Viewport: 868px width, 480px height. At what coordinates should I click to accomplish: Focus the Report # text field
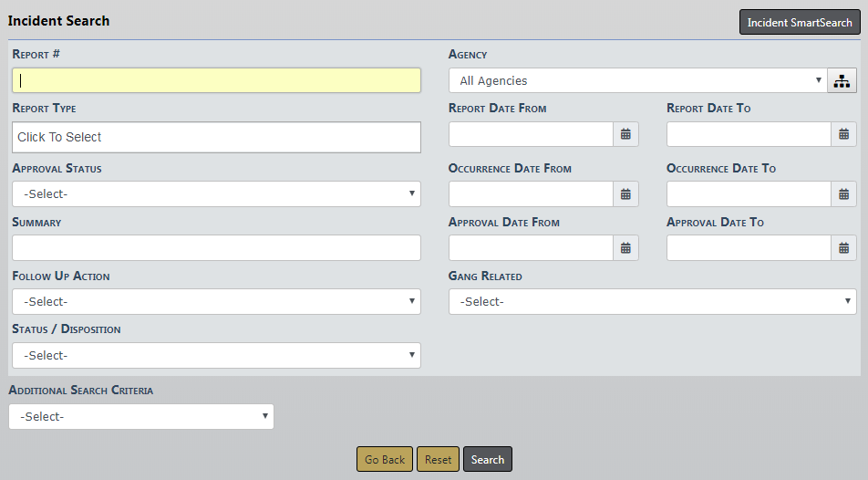coord(216,81)
